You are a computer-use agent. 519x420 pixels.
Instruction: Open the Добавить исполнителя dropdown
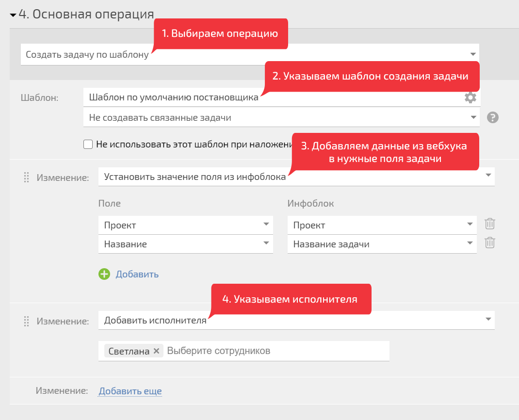[x=296, y=320]
